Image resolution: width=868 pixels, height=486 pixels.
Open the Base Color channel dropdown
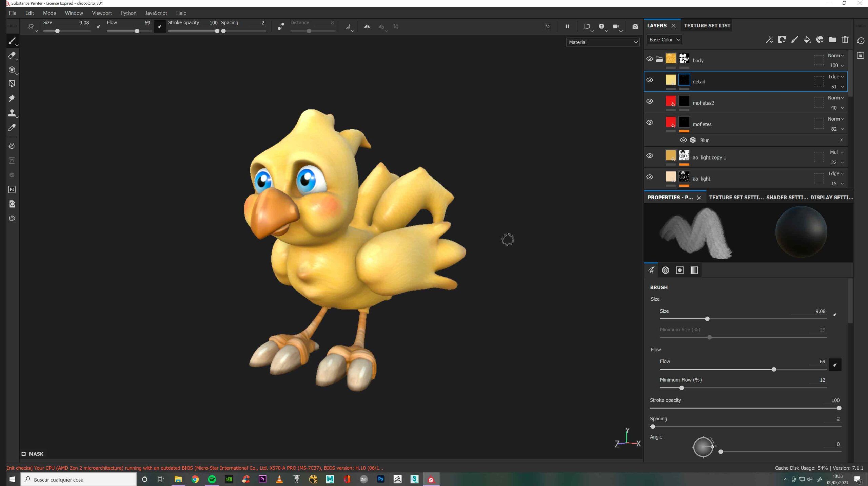pyautogui.click(x=664, y=40)
